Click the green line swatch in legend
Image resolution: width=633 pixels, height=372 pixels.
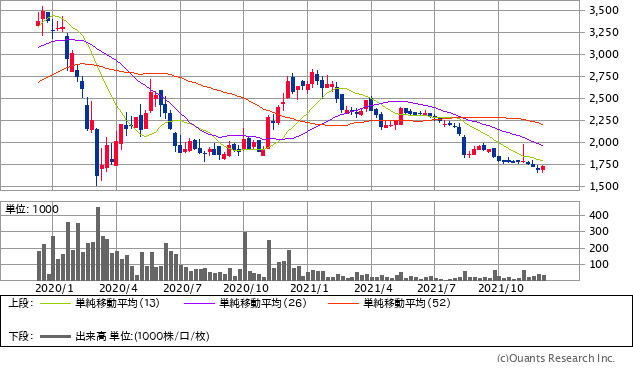click(x=56, y=303)
